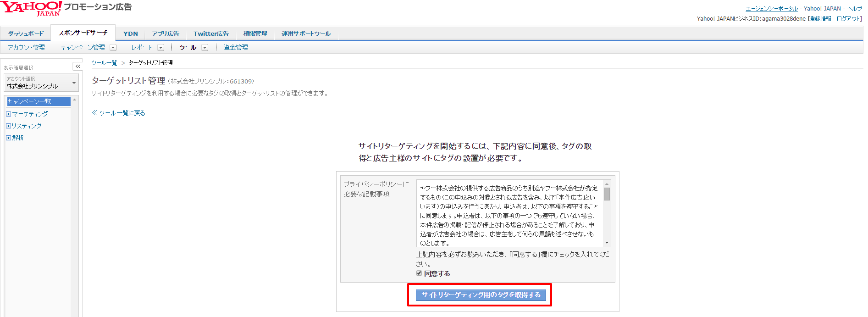The image size is (868, 317).
Task: Expand the リスティング tree node
Action: 8,126
